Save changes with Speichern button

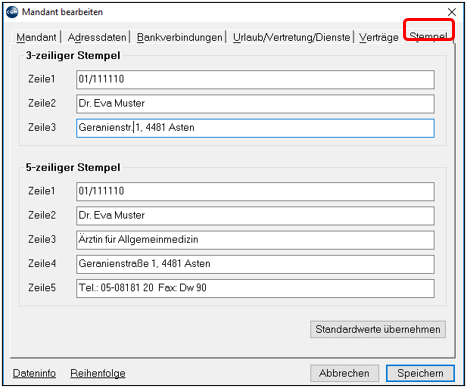[420, 373]
